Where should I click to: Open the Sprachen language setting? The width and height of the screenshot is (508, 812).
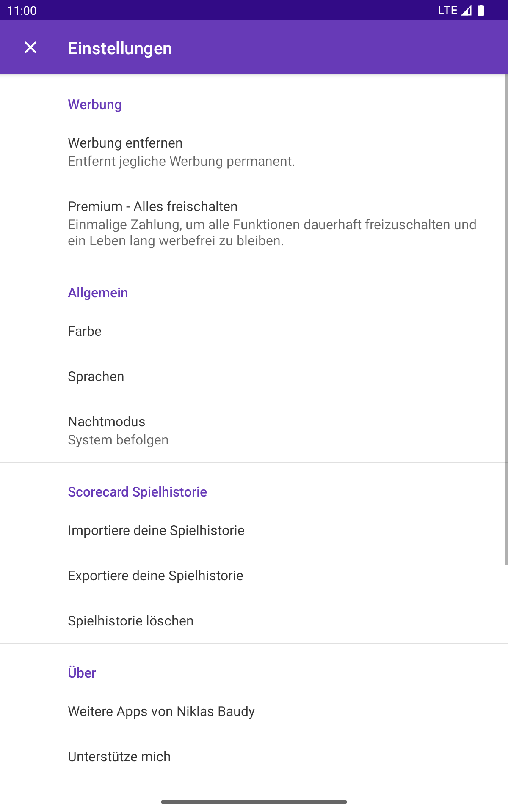pos(254,376)
